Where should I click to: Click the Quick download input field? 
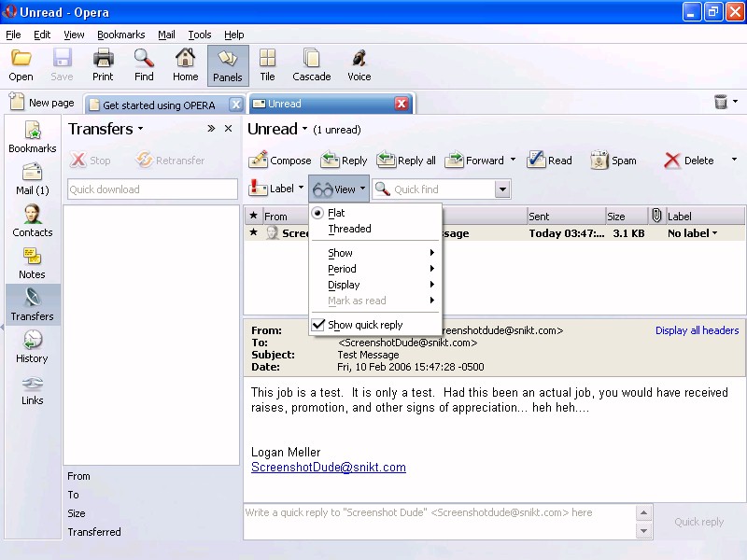tap(152, 189)
